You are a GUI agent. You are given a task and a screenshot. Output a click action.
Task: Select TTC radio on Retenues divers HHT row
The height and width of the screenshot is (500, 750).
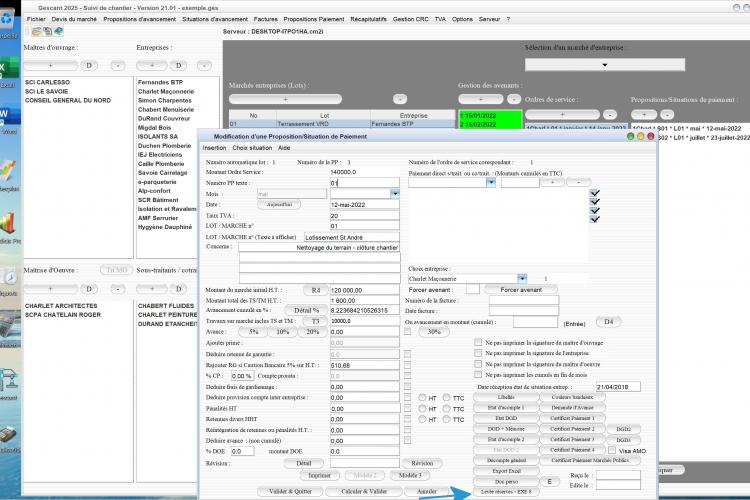point(446,419)
